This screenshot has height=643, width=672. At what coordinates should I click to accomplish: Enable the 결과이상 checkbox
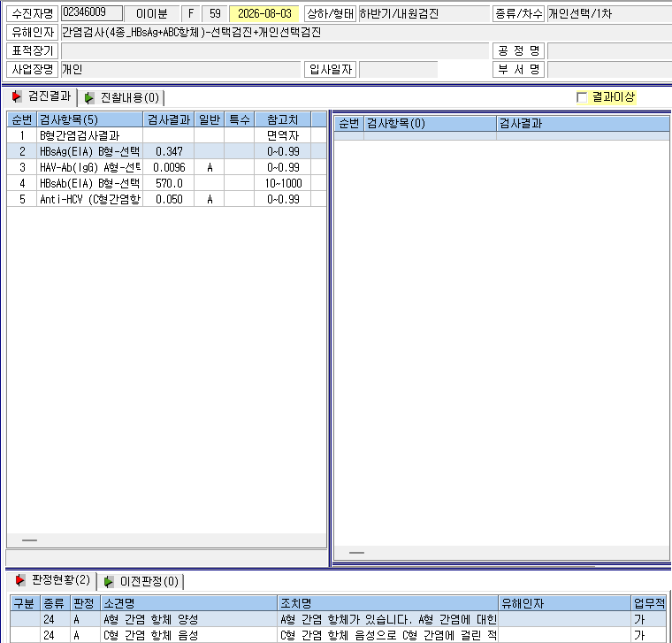[x=582, y=97]
